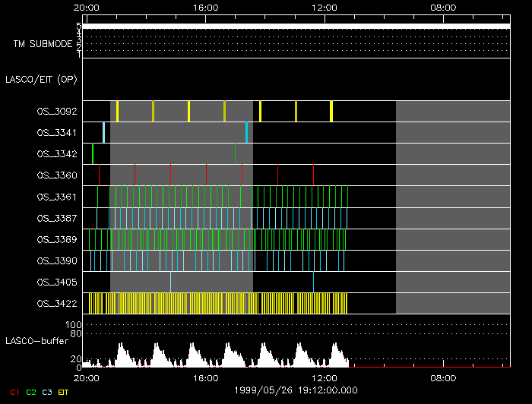Screen dimensions: 532x404
Task: Select the OS_3422 row label
Action: click(57, 304)
